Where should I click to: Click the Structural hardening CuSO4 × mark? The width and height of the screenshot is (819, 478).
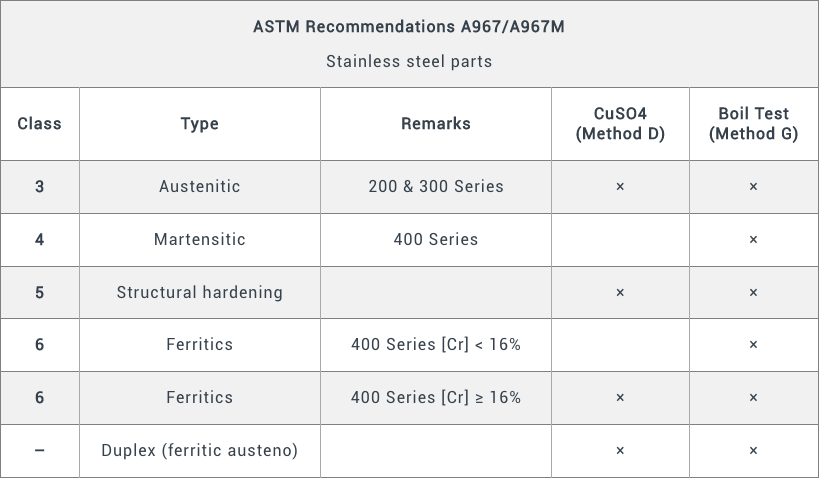(620, 293)
